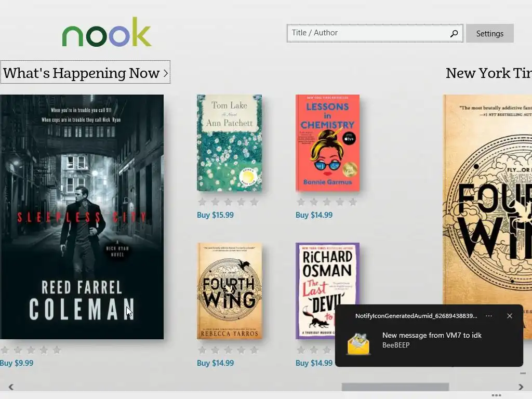Click the scroll left arrow
Viewport: 532px width, 399px height.
click(11, 387)
